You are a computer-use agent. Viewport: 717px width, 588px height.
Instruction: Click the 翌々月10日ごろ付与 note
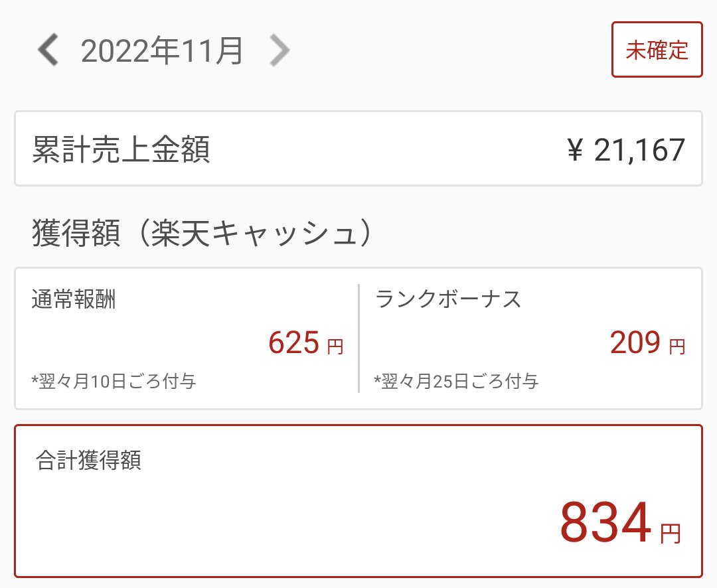pyautogui.click(x=114, y=381)
